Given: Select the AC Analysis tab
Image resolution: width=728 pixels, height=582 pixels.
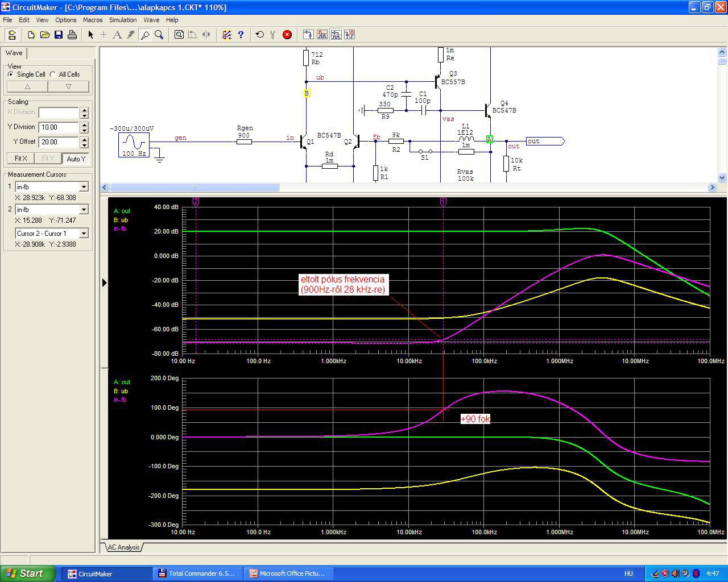Looking at the screenshot, I should (x=123, y=547).
